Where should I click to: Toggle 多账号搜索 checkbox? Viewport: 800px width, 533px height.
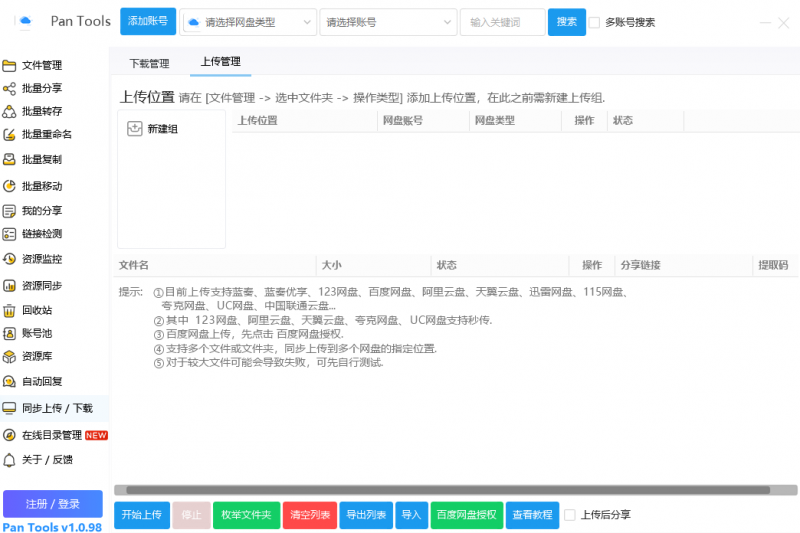pos(594,22)
